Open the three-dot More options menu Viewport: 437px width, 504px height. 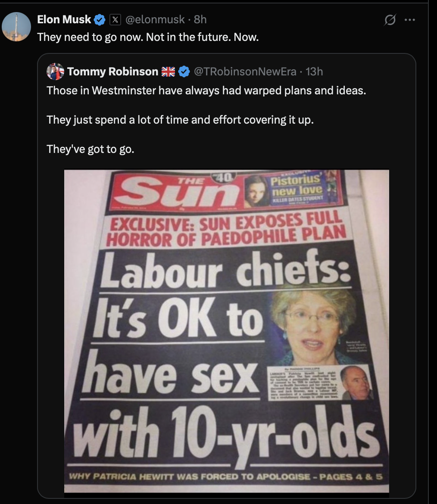pos(409,19)
